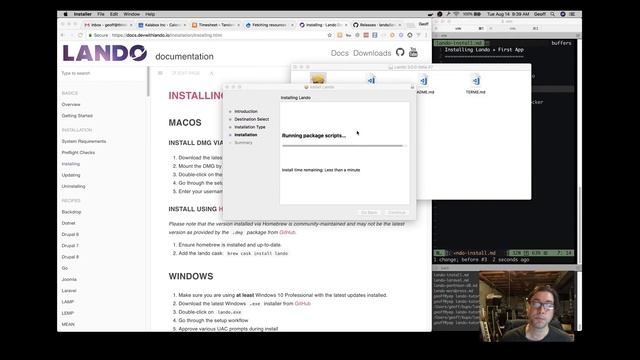The height and width of the screenshot is (360, 640).
Task: Open MEAN recipe in sidebar
Action: point(68,324)
